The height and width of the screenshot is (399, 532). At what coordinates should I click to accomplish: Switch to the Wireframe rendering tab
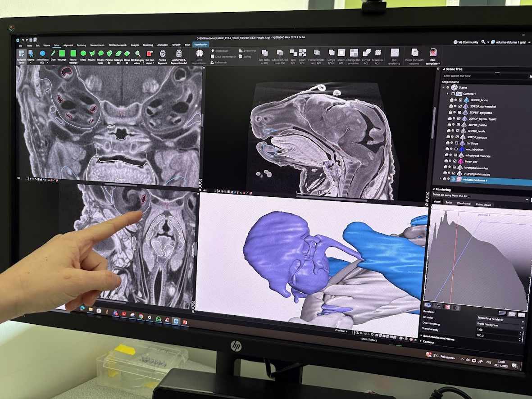coord(464,204)
